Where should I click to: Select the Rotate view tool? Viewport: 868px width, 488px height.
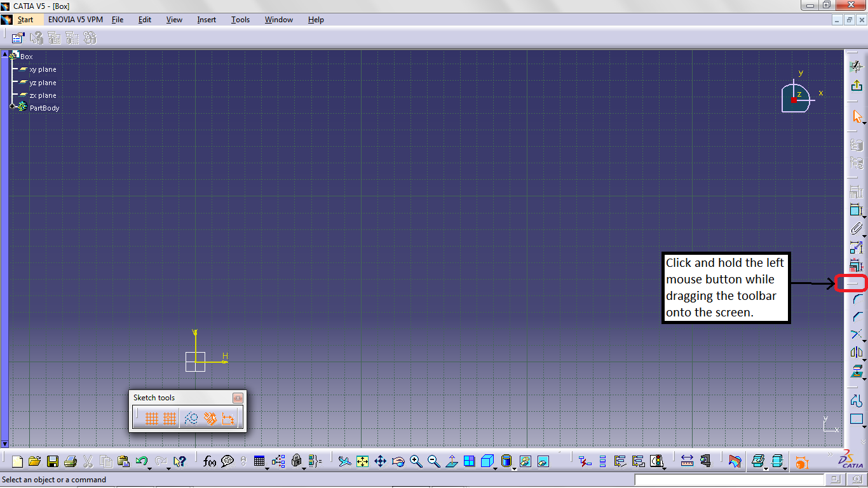pos(398,461)
